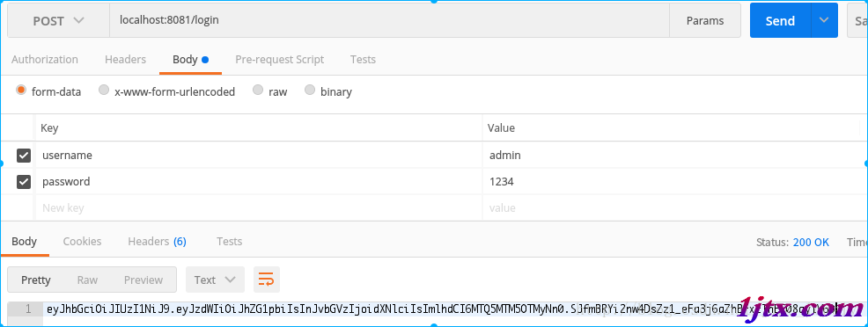Select the Preview response view
This screenshot has width=868, height=327.
point(143,280)
